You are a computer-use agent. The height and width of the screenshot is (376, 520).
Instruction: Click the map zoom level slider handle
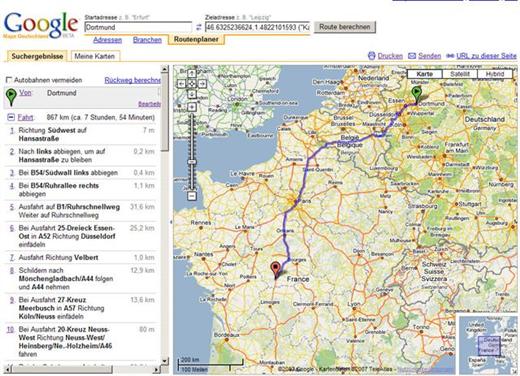(192, 162)
